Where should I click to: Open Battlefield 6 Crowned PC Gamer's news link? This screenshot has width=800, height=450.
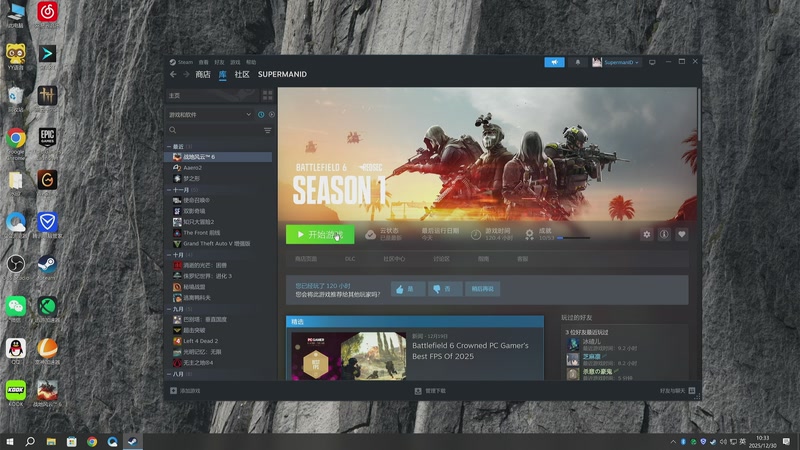tap(470, 351)
